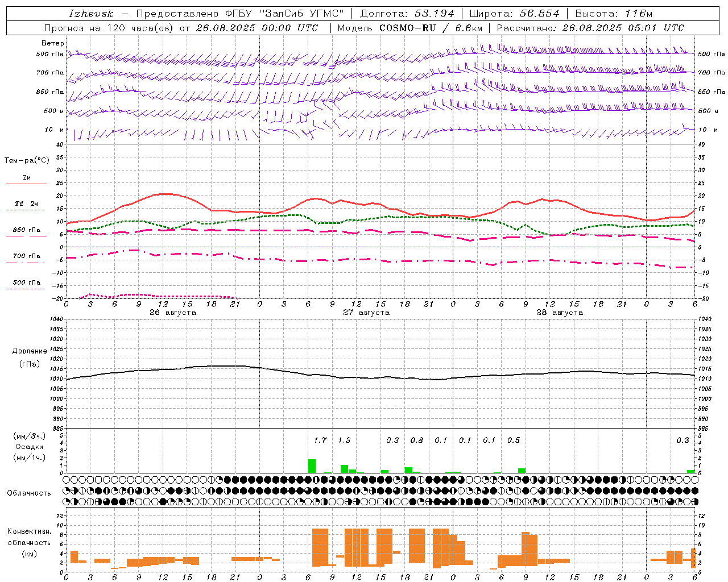Click the "26 августа" date label
Viewport: 728px width, 582px height.
click(173, 313)
